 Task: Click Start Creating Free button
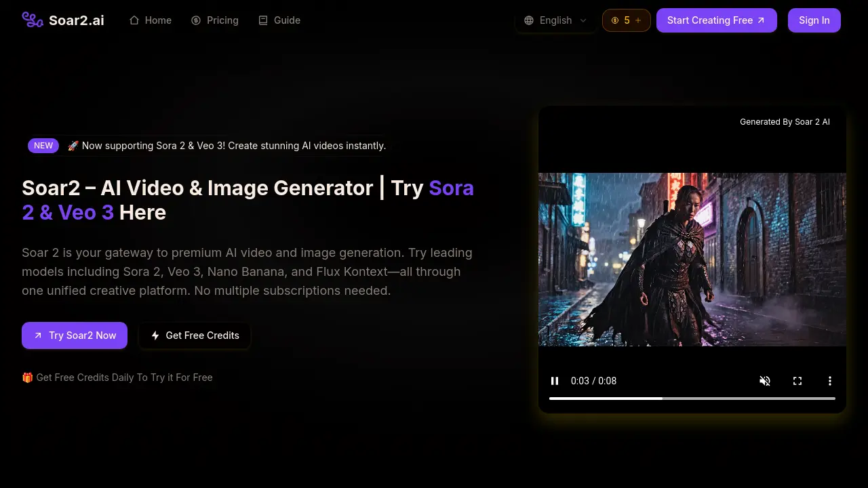[717, 20]
